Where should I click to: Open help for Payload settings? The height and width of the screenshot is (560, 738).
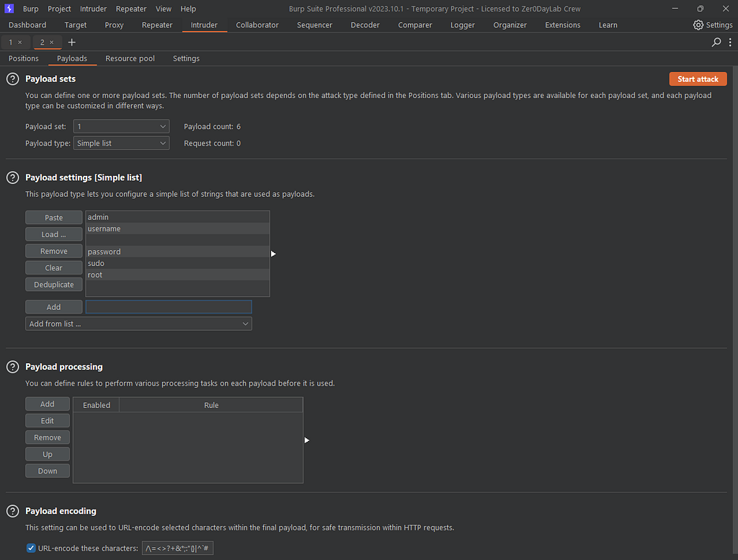(13, 178)
